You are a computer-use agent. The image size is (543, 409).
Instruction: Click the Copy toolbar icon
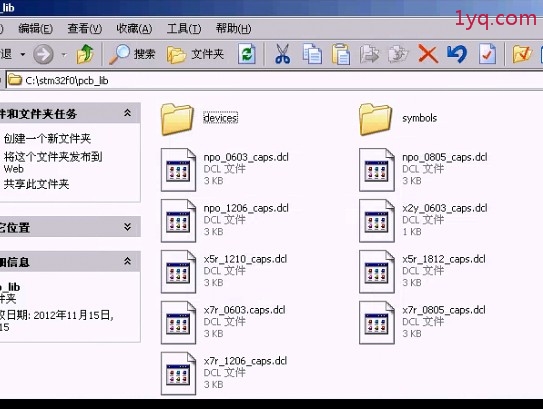tap(312, 54)
